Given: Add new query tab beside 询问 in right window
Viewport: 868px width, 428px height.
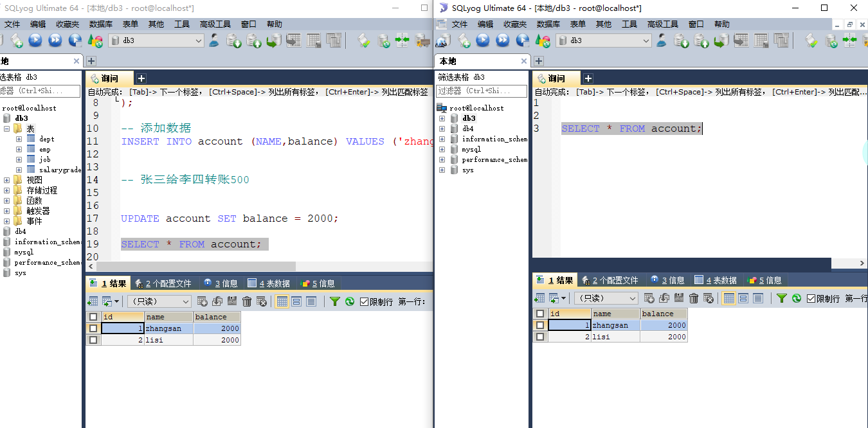Looking at the screenshot, I should coord(588,78).
